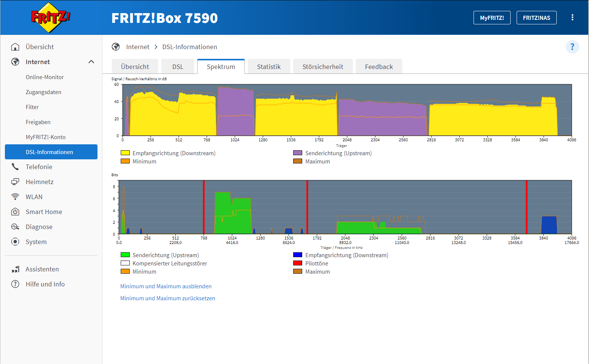Click the Kompensierter Leitungsstörer legend text
Screen dimensions: 589x364
[170, 264]
